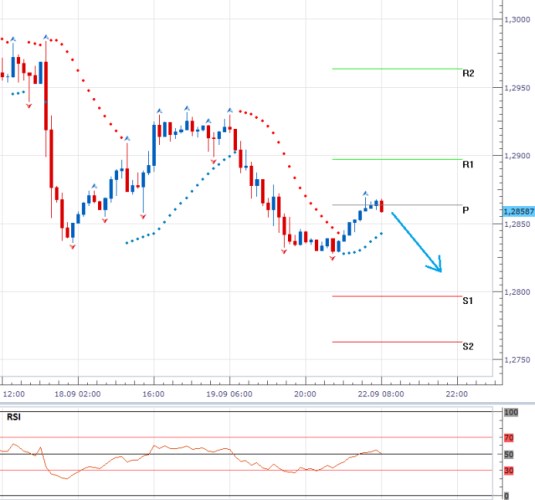Click the R1 resistance level label
Screen dimensions: 535x500
click(x=468, y=165)
